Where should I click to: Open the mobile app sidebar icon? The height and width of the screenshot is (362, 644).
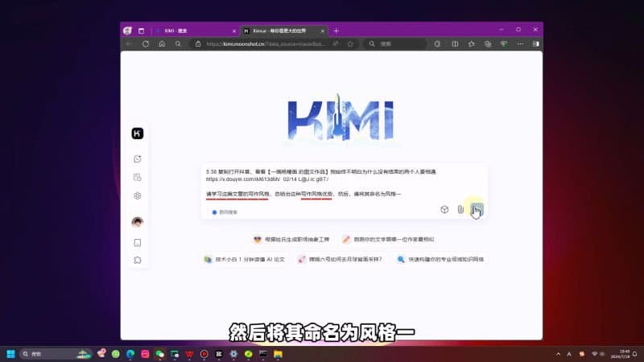point(138,242)
